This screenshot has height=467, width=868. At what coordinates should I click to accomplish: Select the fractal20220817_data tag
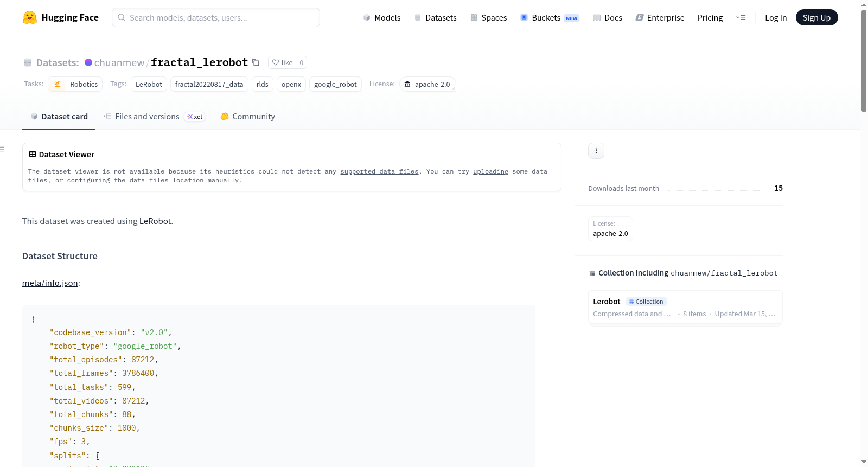coord(209,84)
